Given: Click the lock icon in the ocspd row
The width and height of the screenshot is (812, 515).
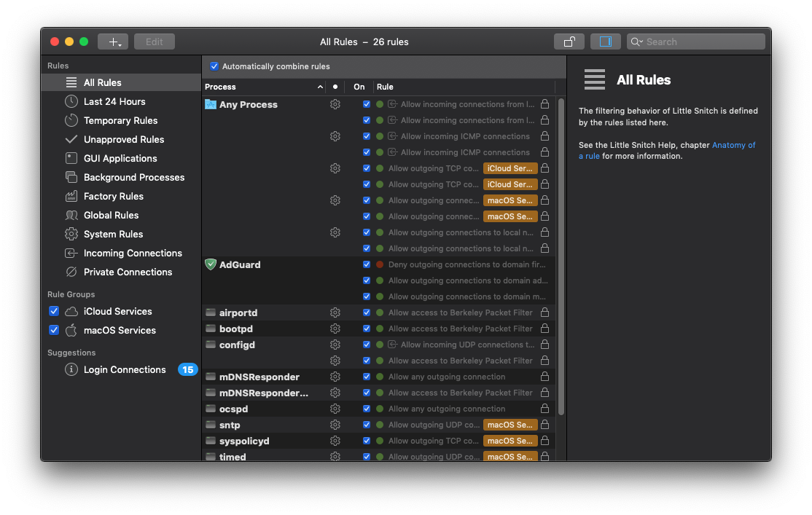Looking at the screenshot, I should point(544,409).
